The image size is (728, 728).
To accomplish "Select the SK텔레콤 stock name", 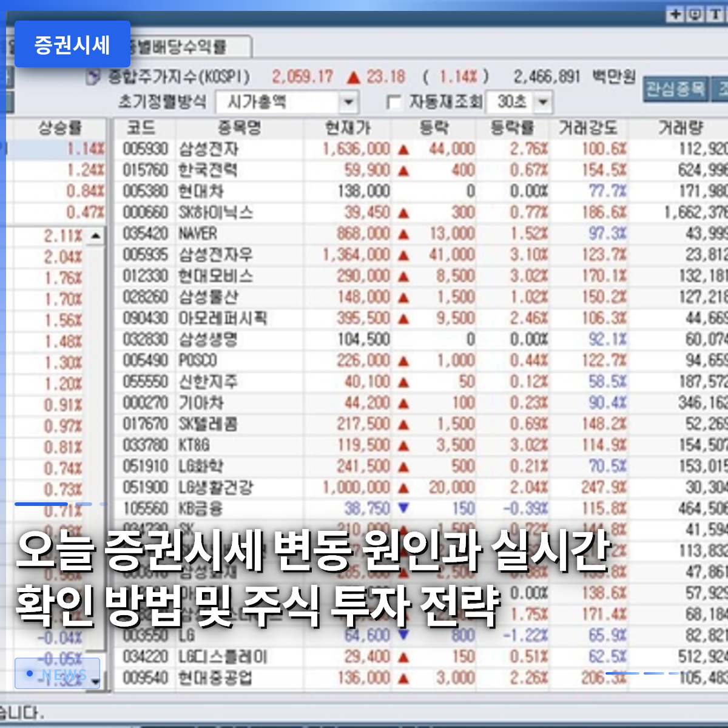I will click(208, 424).
